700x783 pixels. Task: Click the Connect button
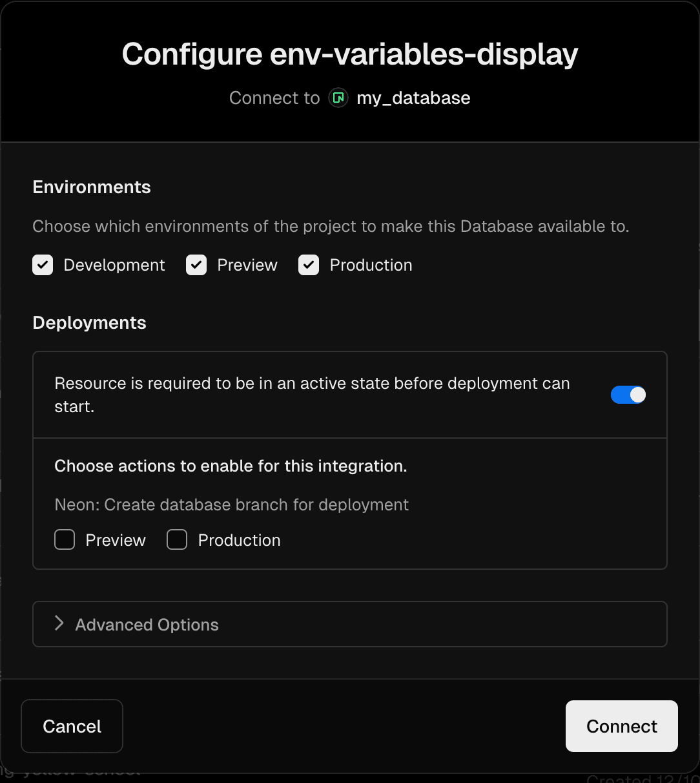(x=621, y=726)
